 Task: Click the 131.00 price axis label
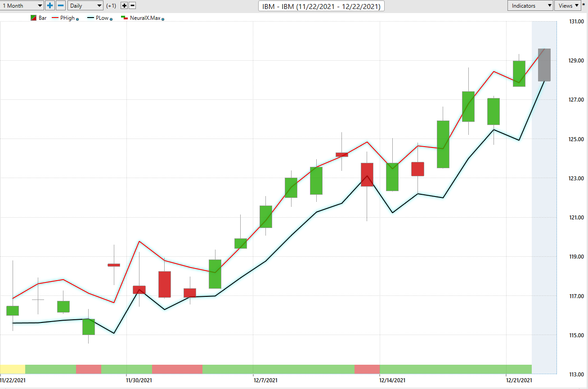pyautogui.click(x=576, y=21)
